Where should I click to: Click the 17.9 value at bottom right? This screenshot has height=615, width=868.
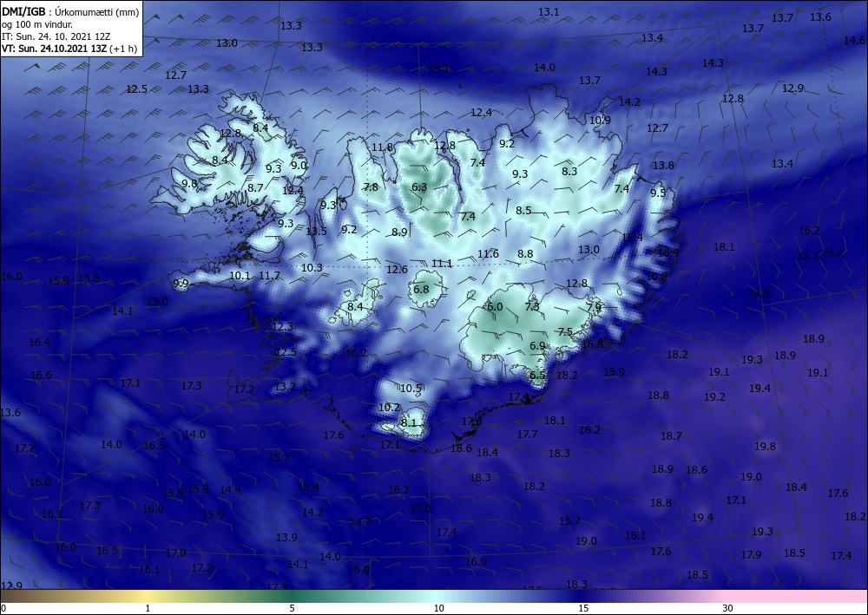click(751, 554)
